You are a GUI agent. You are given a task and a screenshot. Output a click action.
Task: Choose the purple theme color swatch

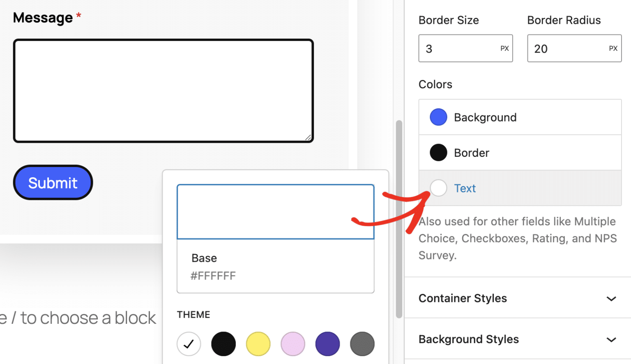pos(327,344)
